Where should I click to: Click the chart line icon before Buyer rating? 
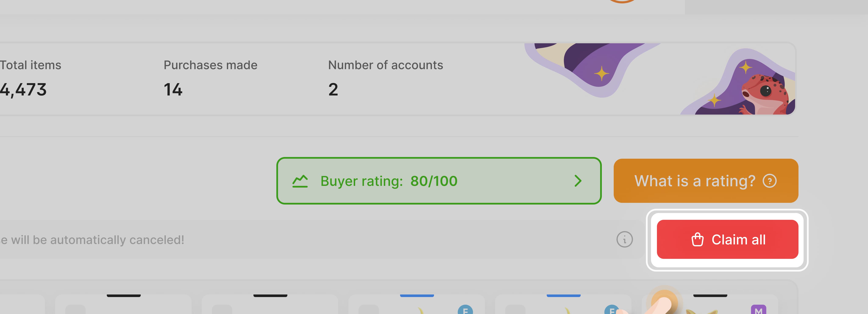click(300, 181)
